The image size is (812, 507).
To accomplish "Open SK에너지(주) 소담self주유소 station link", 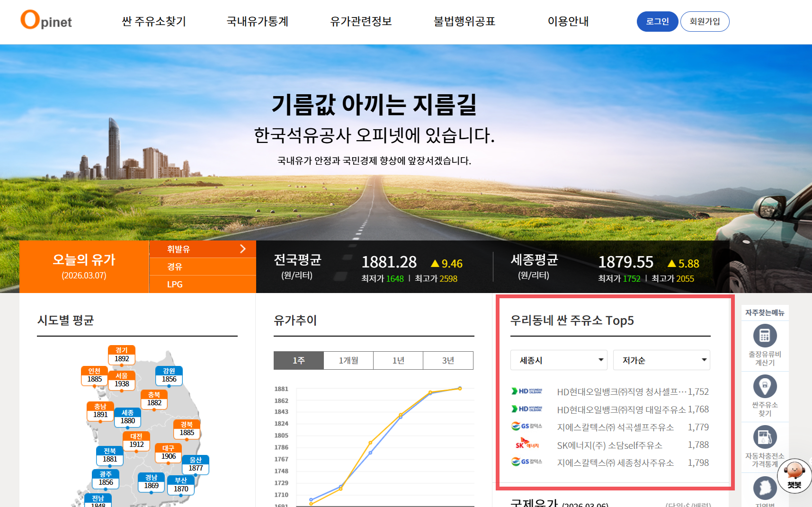I will coord(609,445).
